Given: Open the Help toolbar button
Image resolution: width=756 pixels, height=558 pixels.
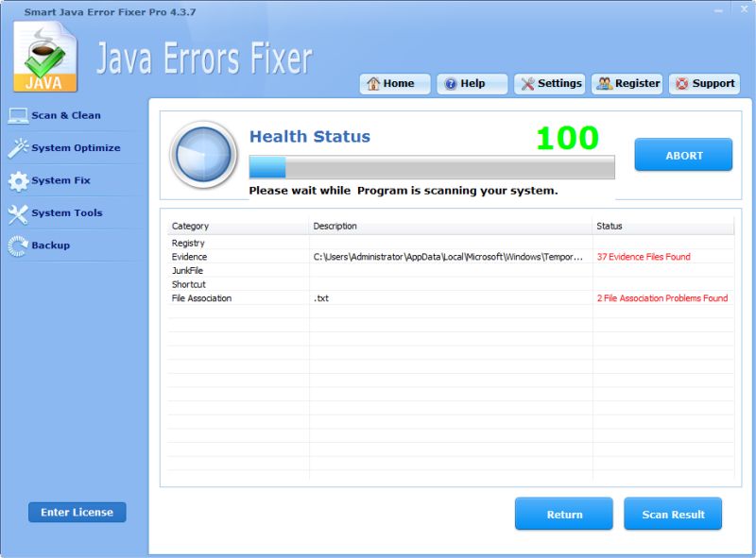Looking at the screenshot, I should (x=472, y=84).
